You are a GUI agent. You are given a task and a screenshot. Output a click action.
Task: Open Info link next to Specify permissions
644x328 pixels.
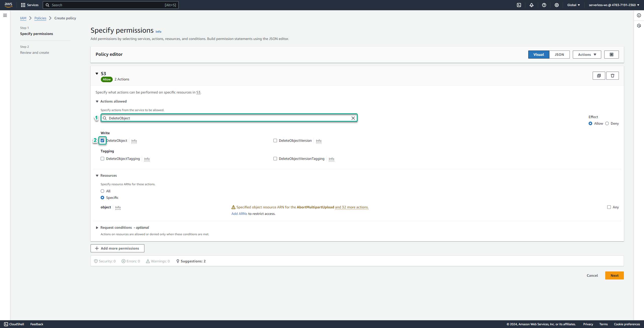[x=158, y=32]
